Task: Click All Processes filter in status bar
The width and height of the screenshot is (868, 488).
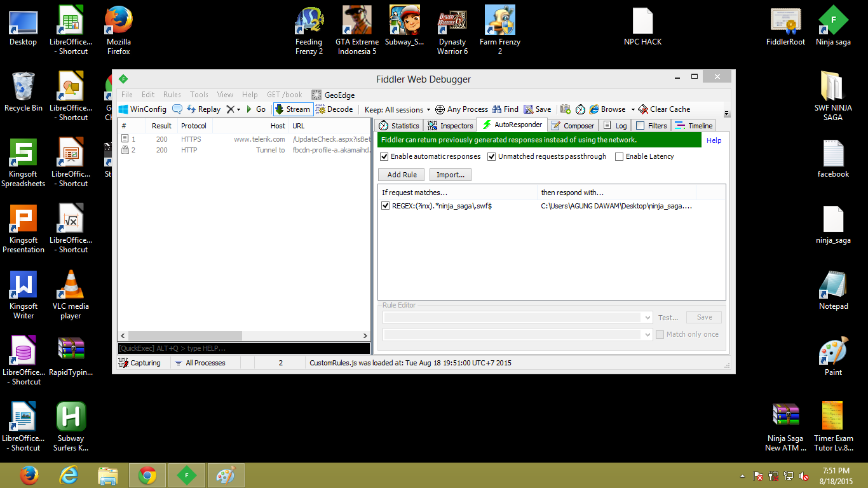Action: [x=200, y=363]
